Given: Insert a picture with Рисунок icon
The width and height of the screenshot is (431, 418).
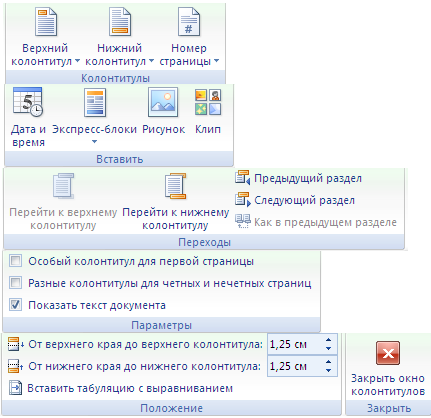Looking at the screenshot, I should coord(163,102).
